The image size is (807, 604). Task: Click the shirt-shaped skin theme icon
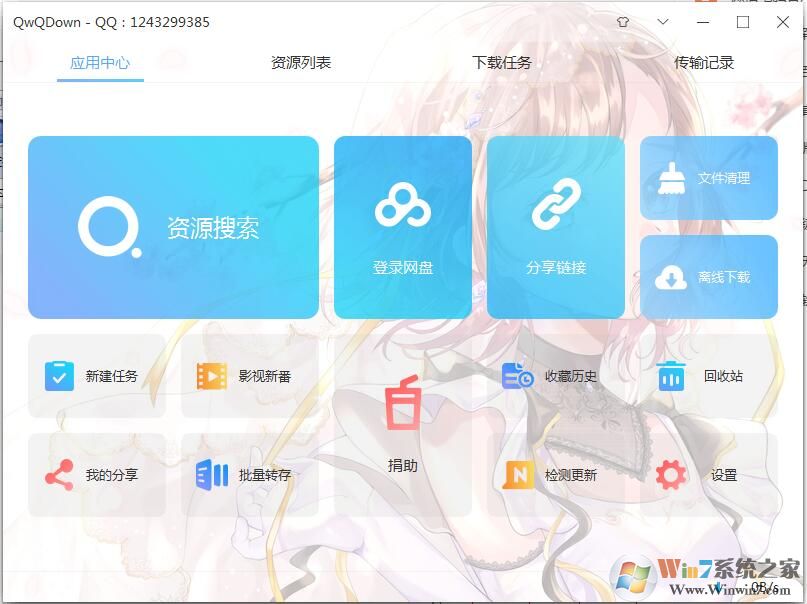point(622,21)
